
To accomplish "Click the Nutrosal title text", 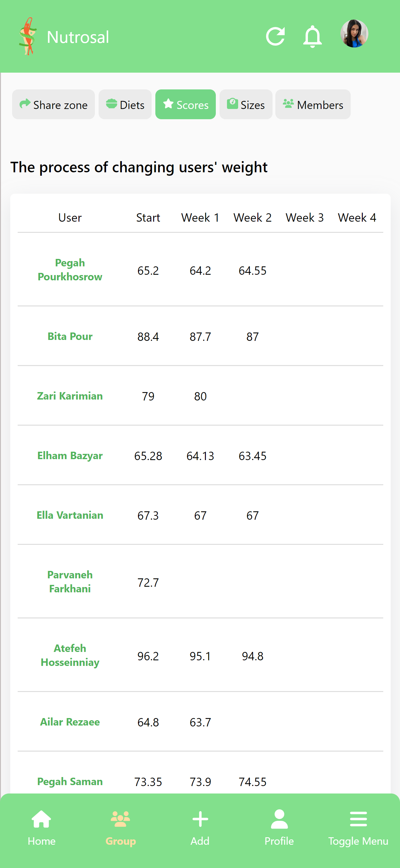I will click(x=78, y=37).
